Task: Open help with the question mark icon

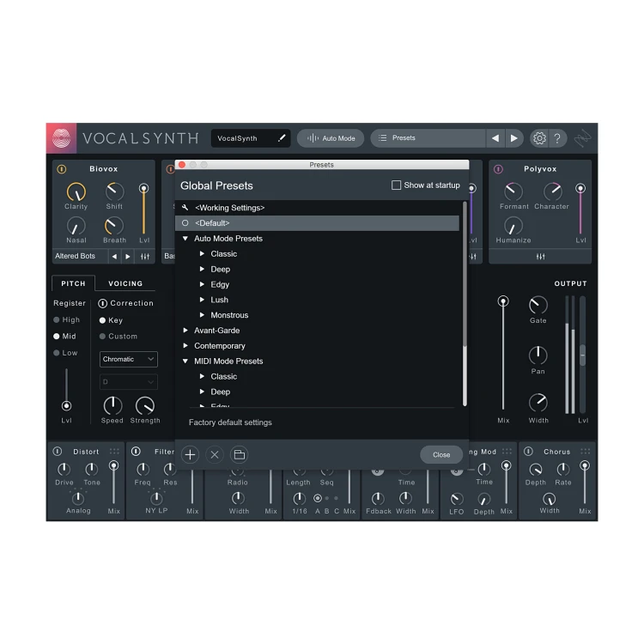Action: click(x=557, y=138)
